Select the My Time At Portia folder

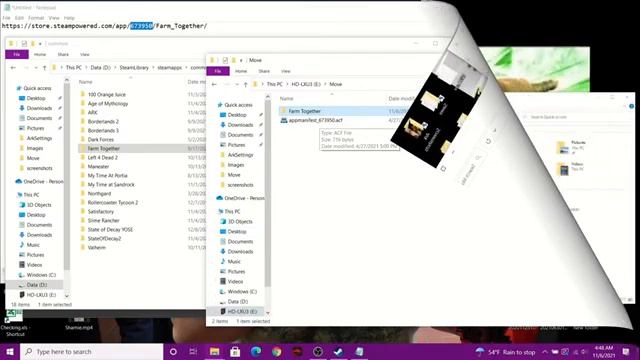(x=107, y=175)
